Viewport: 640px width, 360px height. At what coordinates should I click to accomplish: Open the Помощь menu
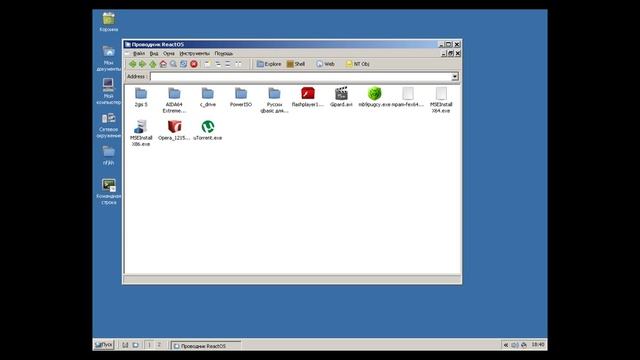pyautogui.click(x=224, y=53)
